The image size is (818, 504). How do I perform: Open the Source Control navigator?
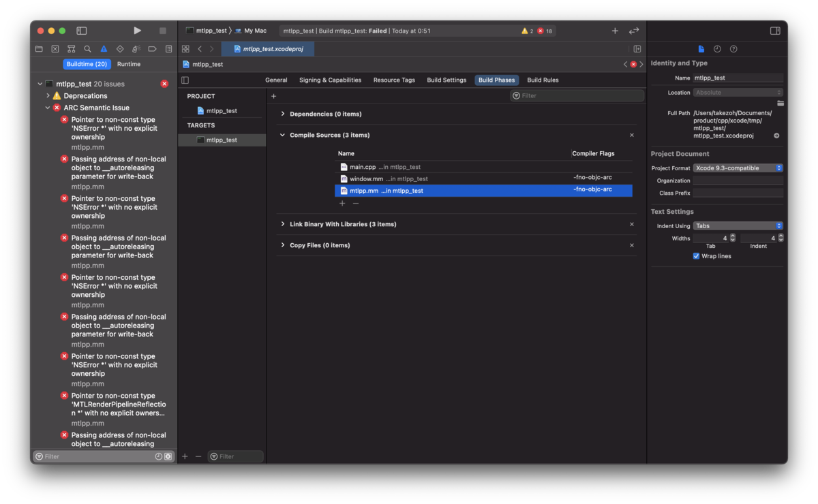(x=55, y=49)
